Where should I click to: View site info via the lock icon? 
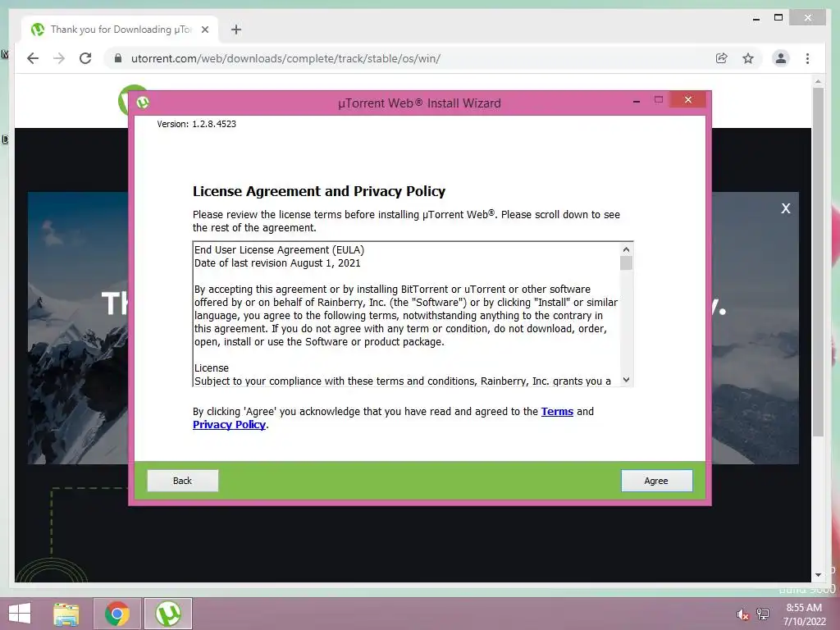tap(118, 58)
